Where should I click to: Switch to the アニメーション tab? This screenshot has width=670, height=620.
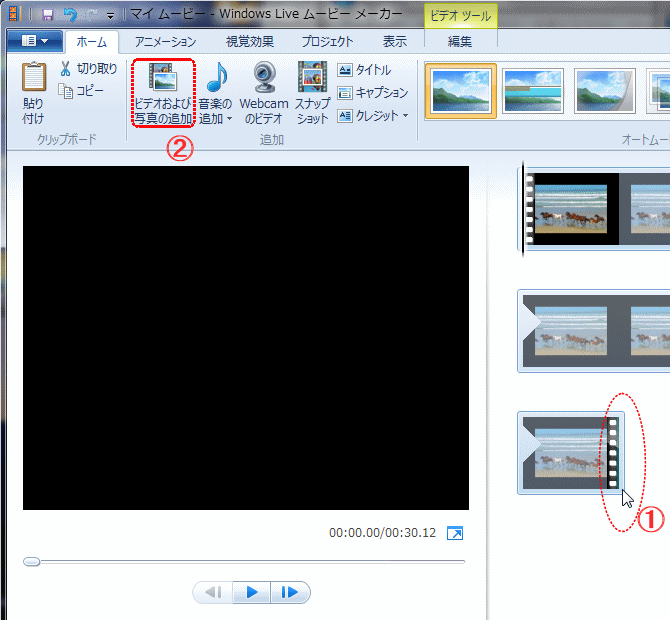[166, 42]
